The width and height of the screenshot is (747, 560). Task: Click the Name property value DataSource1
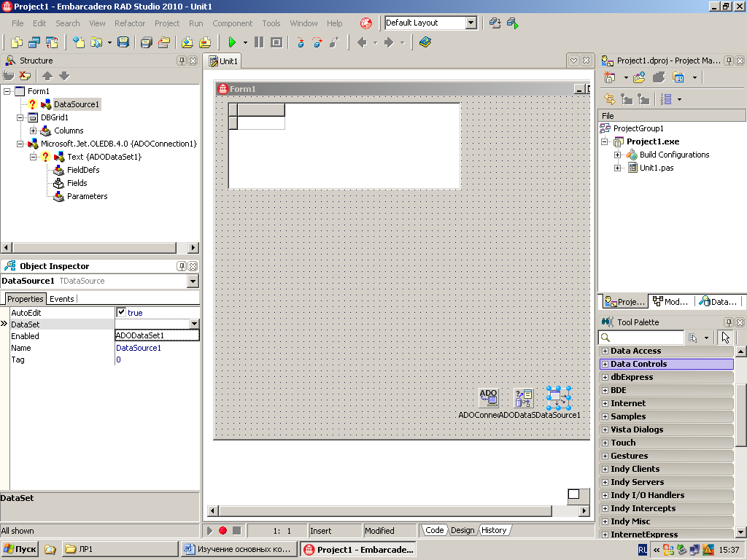click(139, 348)
